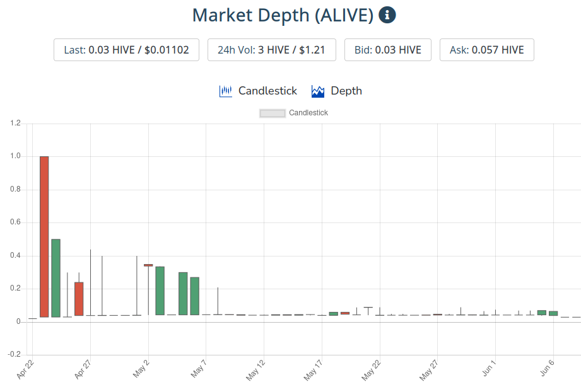This screenshot has height=392, width=581.
Task: Click the May 2 date axis label
Action: tap(141, 369)
